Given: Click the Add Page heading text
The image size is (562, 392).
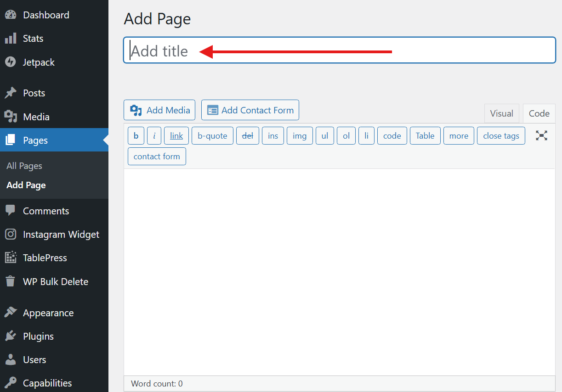Looking at the screenshot, I should click(157, 19).
